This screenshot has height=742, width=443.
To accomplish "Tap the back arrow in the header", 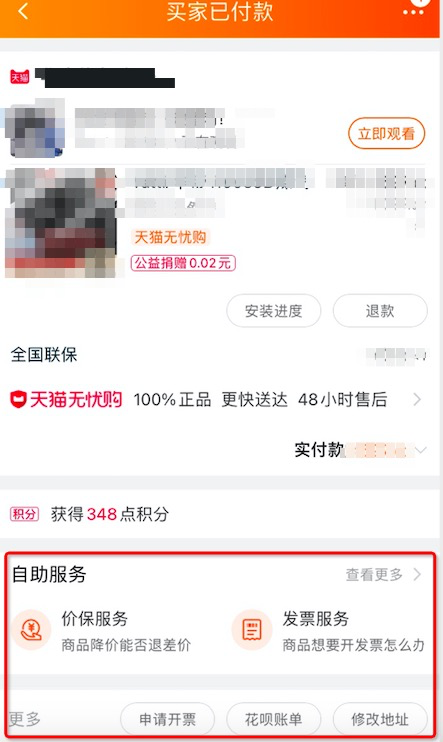I will [x=23, y=11].
